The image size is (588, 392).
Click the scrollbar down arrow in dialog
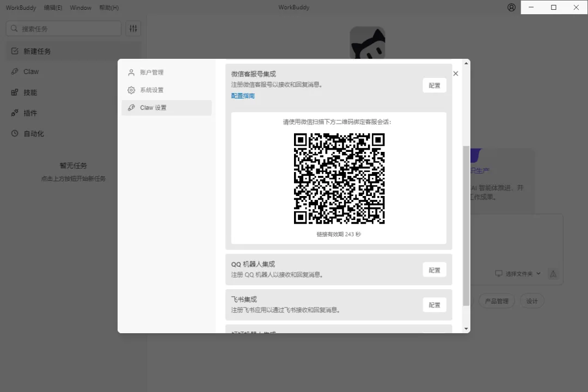pyautogui.click(x=466, y=329)
